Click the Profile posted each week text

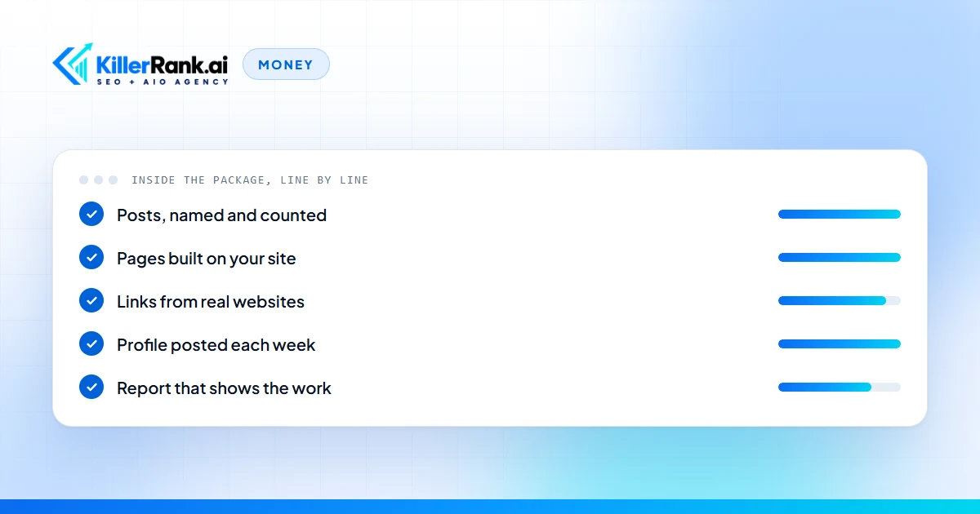click(x=216, y=345)
